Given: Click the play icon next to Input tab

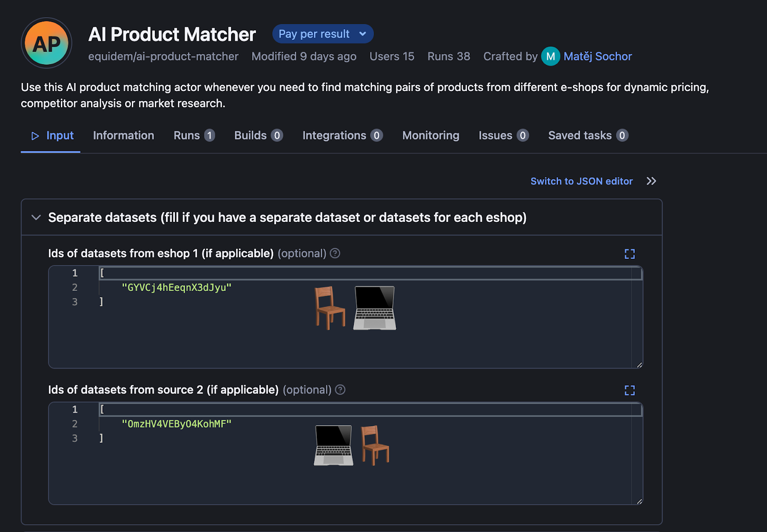Looking at the screenshot, I should pos(35,136).
